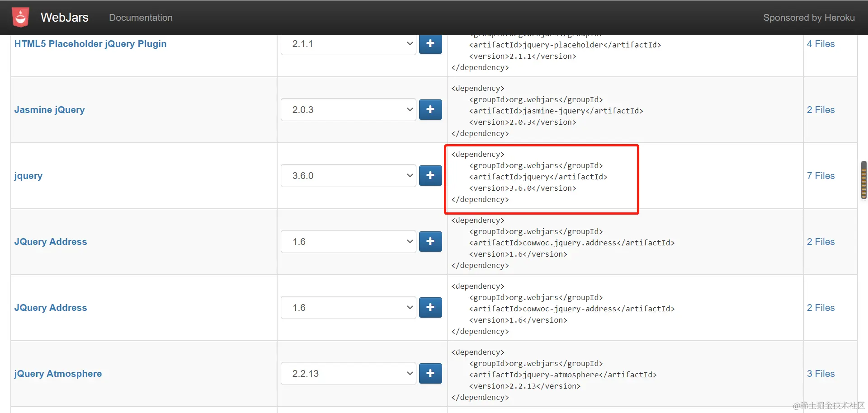View 2 Files for Jasmine jQuery
This screenshot has height=413, width=868.
821,110
